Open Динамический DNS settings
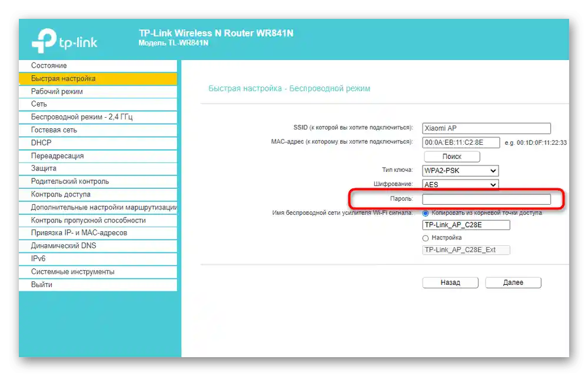588x376 pixels. click(98, 246)
